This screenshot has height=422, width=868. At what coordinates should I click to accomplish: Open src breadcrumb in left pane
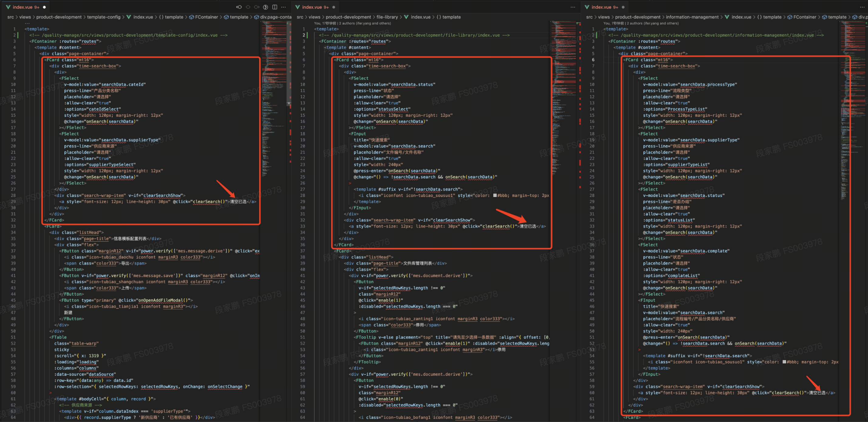pos(11,17)
